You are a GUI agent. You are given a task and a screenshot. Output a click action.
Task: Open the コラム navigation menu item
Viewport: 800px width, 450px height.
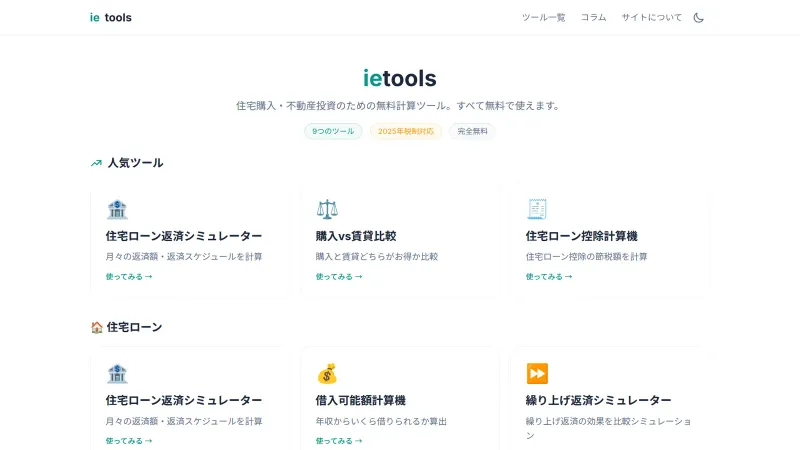tap(593, 17)
